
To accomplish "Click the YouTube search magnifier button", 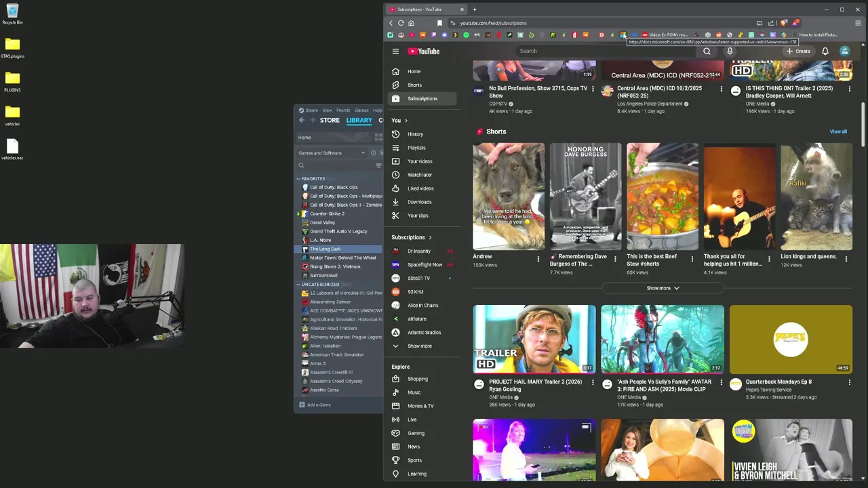I will point(707,51).
